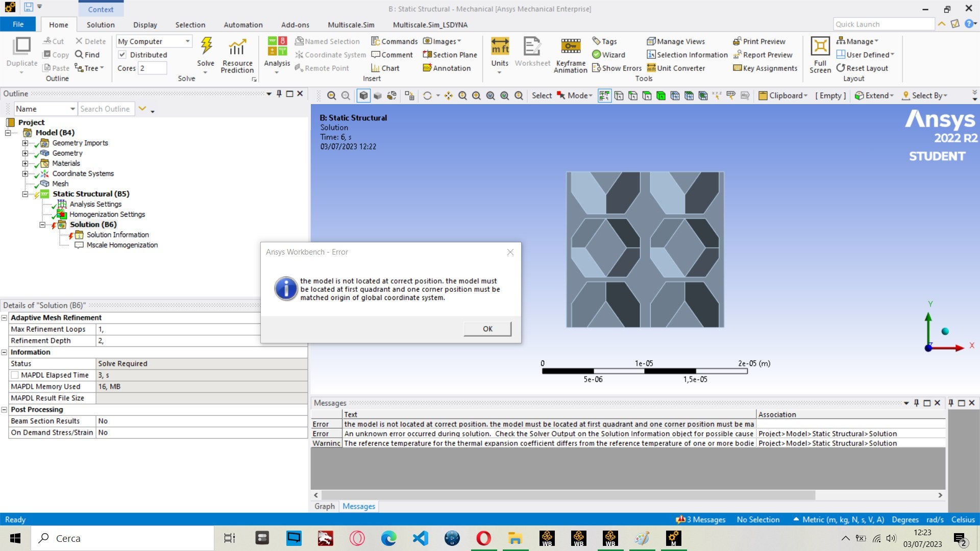The width and height of the screenshot is (980, 551).
Task: Switch to the Display ribbon tab
Action: click(145, 24)
